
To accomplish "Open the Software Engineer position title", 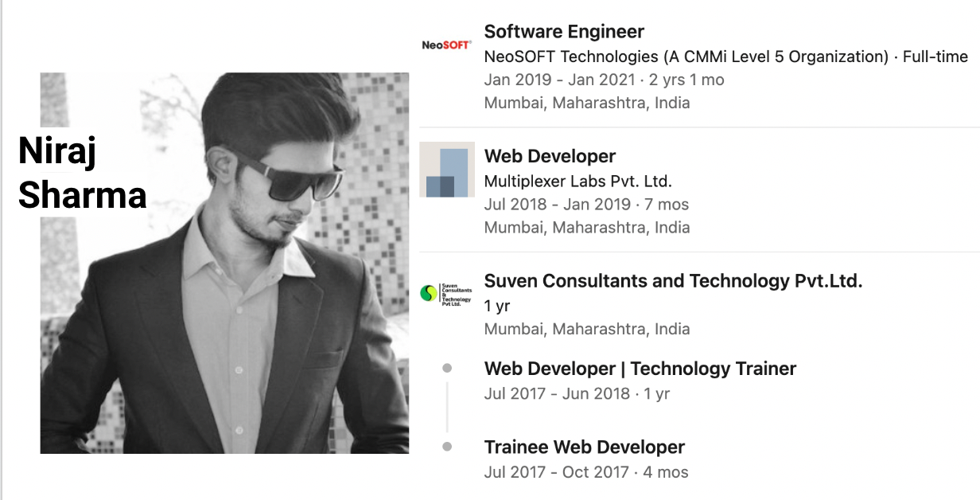I will pyautogui.click(x=564, y=32).
